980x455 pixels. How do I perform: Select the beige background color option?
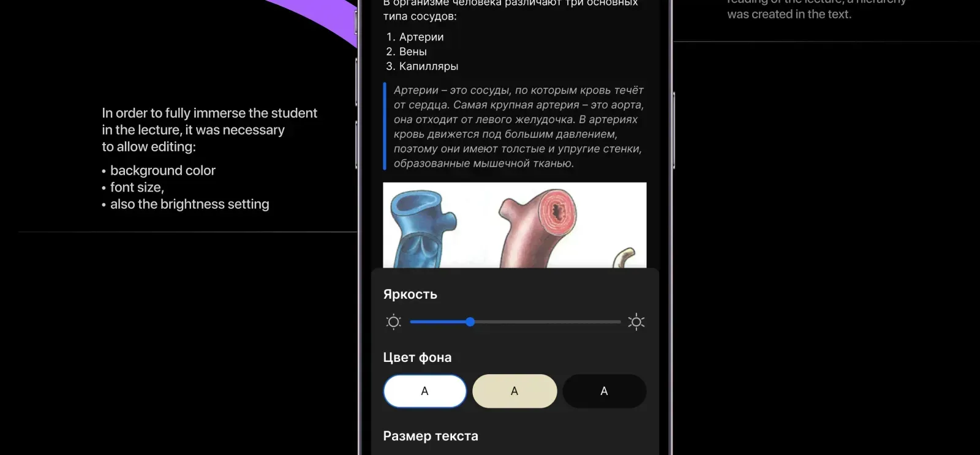[x=514, y=391]
